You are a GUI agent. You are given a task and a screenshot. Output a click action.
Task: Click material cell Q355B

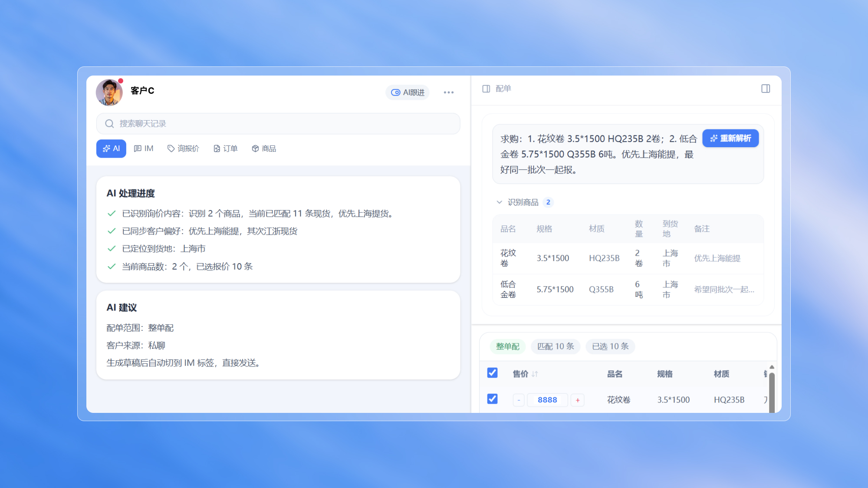coord(601,290)
